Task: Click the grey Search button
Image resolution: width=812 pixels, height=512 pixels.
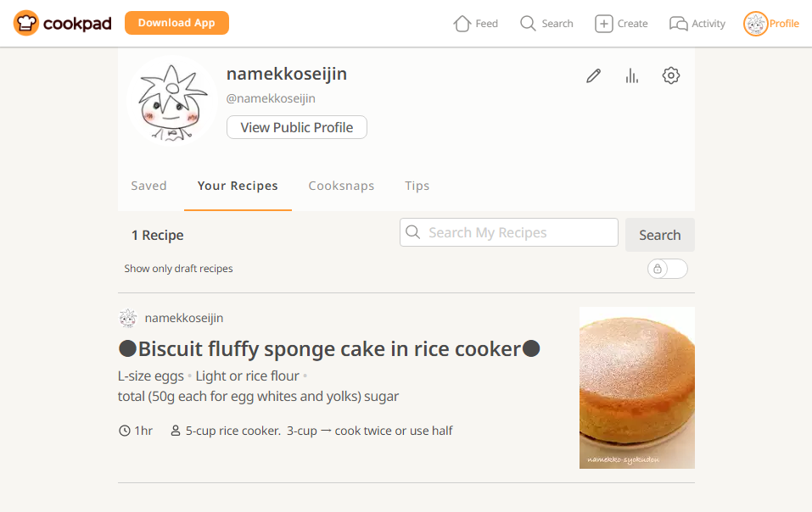Action: [660, 235]
